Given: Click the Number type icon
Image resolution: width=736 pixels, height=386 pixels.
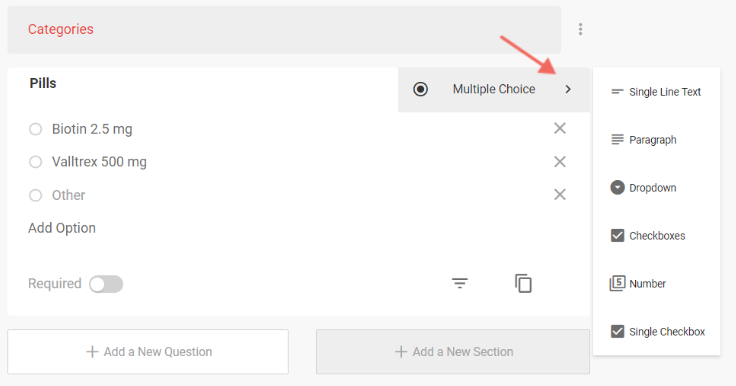Looking at the screenshot, I should click(x=617, y=283).
